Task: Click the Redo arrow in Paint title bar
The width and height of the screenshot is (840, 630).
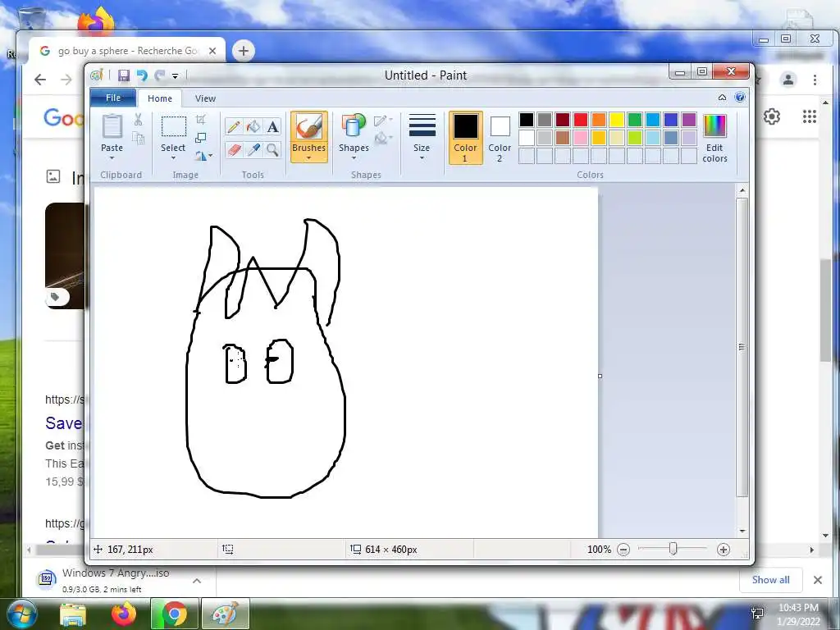Action: [x=160, y=75]
